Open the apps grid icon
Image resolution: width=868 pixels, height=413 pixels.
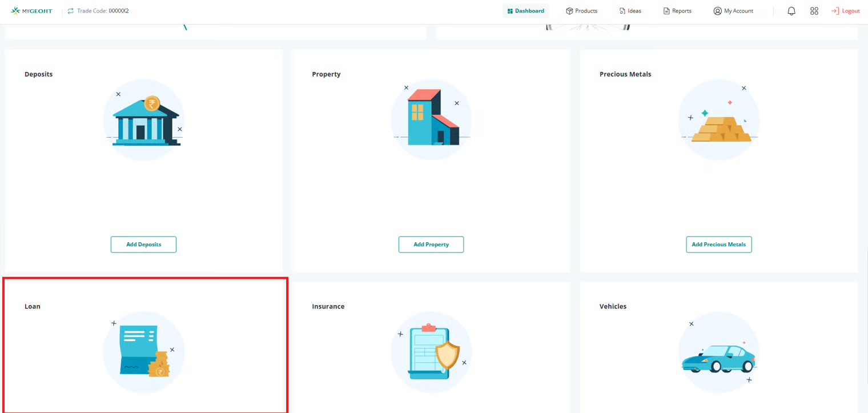pos(814,11)
